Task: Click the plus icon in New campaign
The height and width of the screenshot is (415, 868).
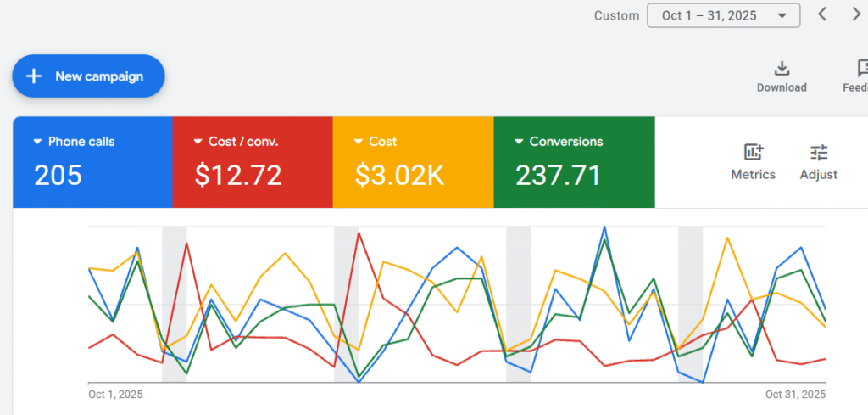Action: pyautogui.click(x=34, y=76)
